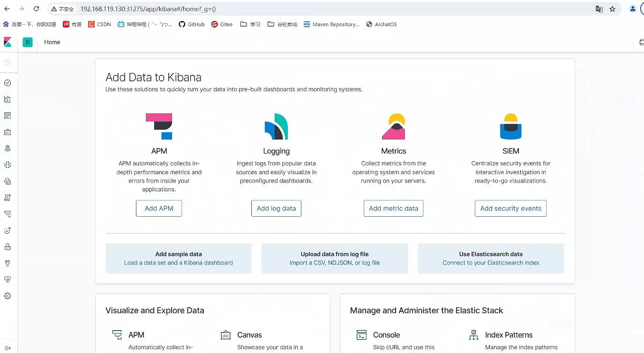Open the 百度一下 bookmark
This screenshot has width=644, height=353.
click(x=30, y=24)
